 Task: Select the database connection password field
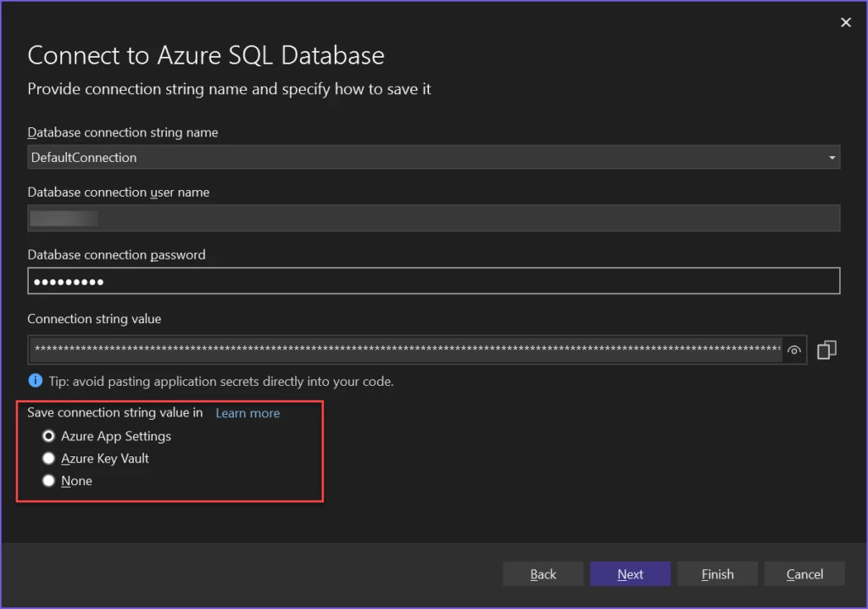339,281
